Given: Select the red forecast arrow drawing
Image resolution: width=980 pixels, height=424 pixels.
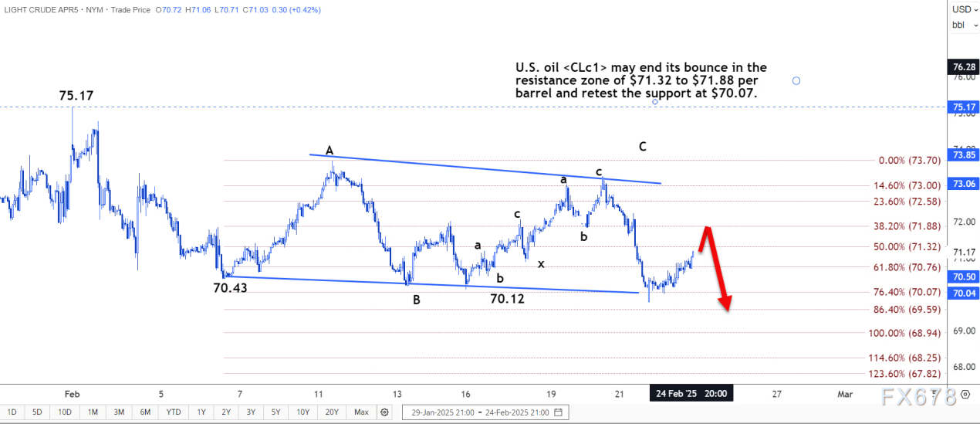Looking at the screenshot, I should 715,269.
